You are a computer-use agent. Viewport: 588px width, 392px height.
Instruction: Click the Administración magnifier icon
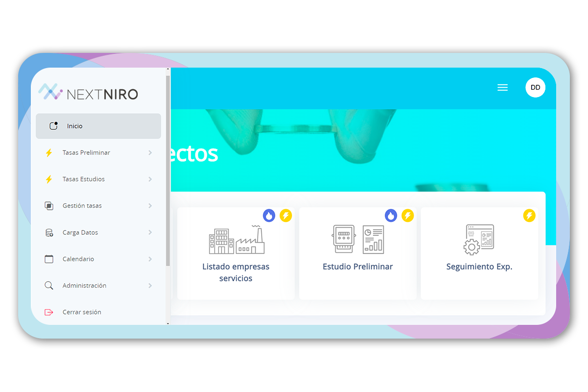click(49, 286)
